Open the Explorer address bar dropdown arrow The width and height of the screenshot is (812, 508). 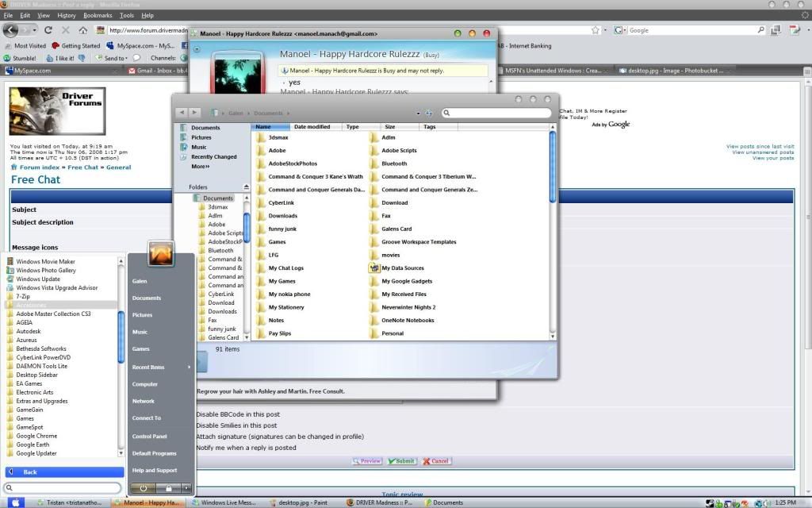coord(418,113)
